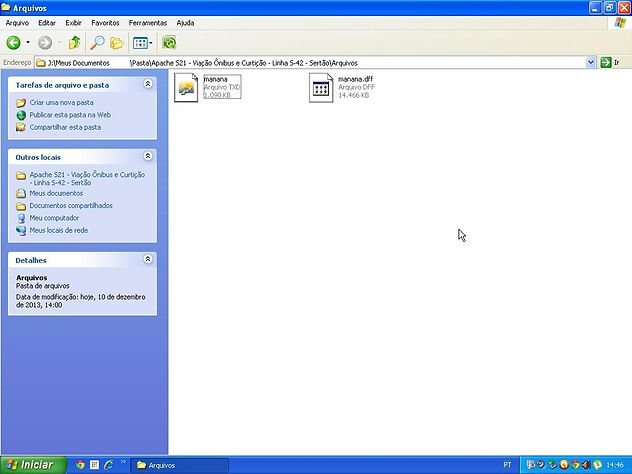Click the PT language indicator
The height and width of the screenshot is (474, 632).
507,465
